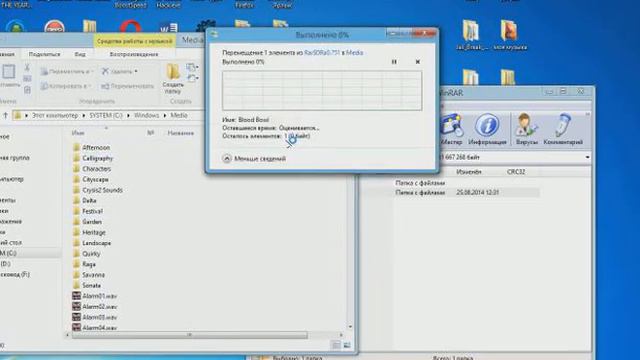
Task: Select the Quirky folder
Action: click(86, 253)
